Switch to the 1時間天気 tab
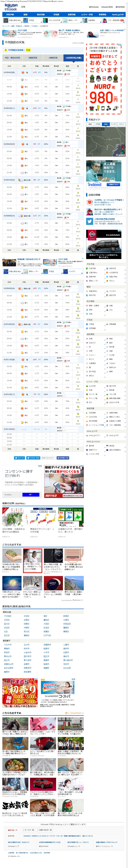Screen dimensions: 128x868 tap(53, 58)
